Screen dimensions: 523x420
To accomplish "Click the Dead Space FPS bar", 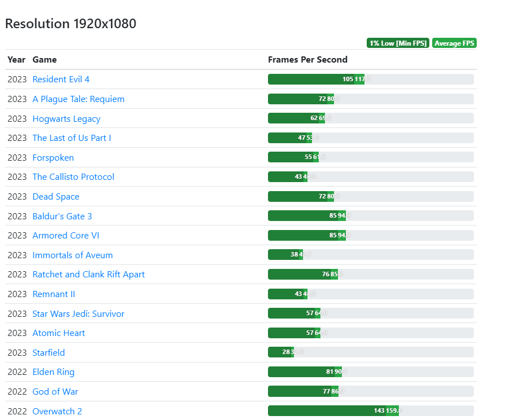I will [371, 196].
